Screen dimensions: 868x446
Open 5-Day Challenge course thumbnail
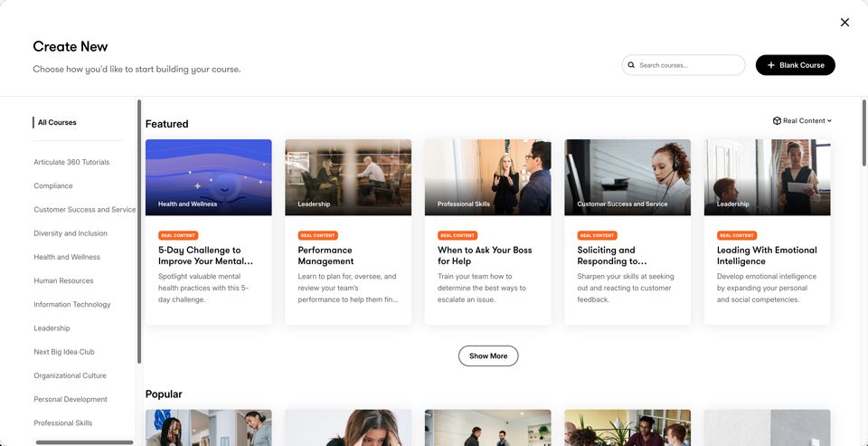209,177
